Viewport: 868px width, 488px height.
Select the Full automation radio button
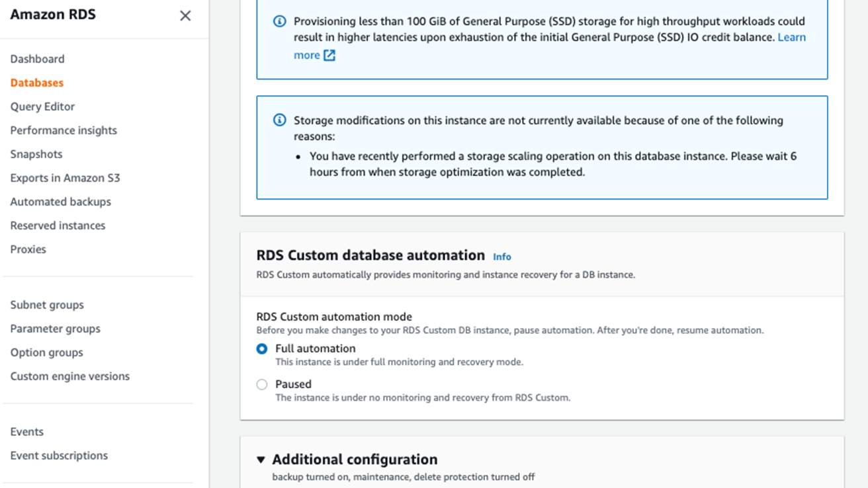[262, 349]
